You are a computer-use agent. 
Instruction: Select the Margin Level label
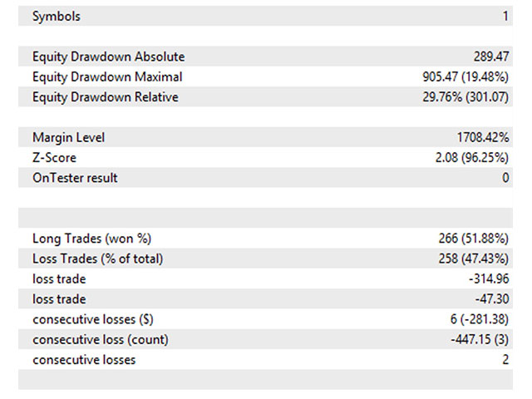(68, 137)
